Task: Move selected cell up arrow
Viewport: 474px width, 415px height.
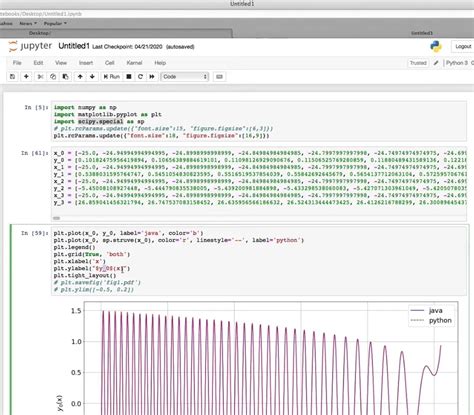Action: 80,77
